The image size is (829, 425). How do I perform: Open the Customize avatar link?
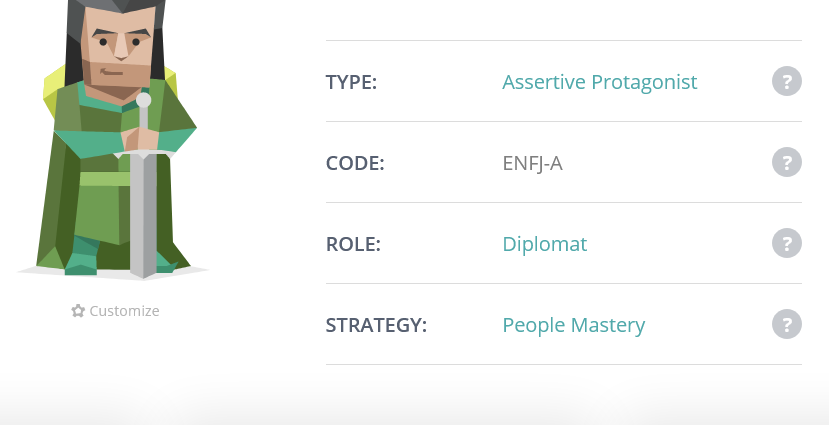coord(115,311)
